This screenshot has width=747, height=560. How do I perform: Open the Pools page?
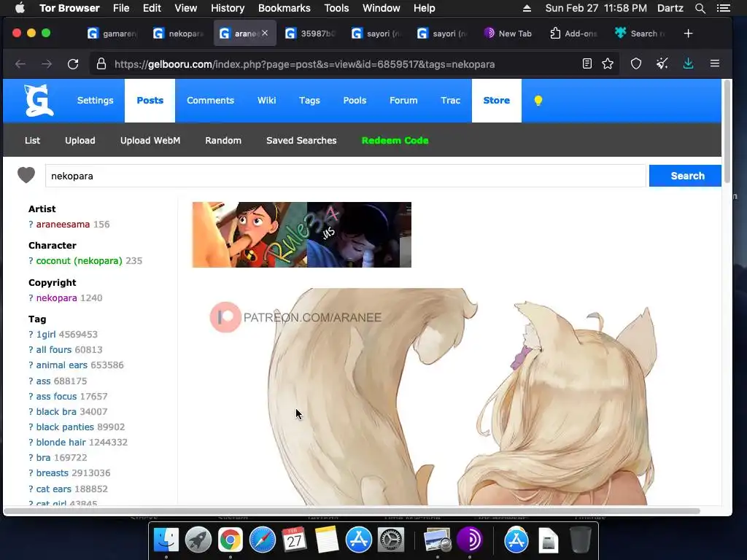[355, 101]
